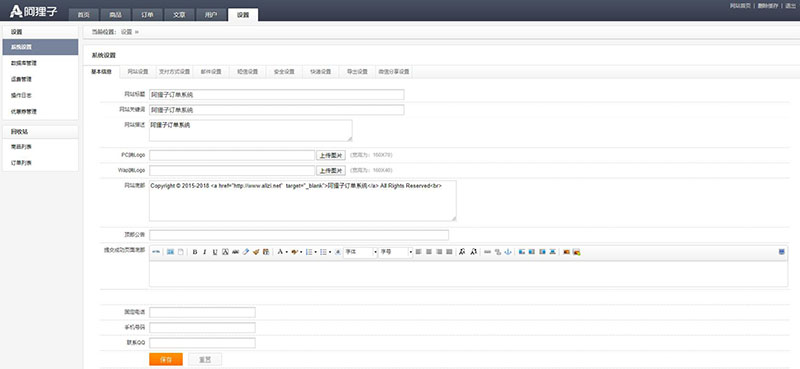
Task: Insert an anchor using the anchor icon
Action: pyautogui.click(x=508, y=252)
